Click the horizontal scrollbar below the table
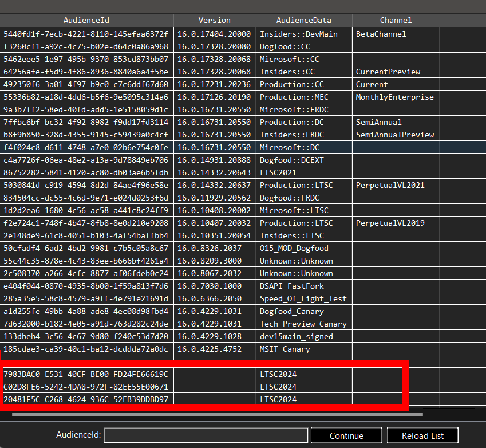 click(218, 415)
